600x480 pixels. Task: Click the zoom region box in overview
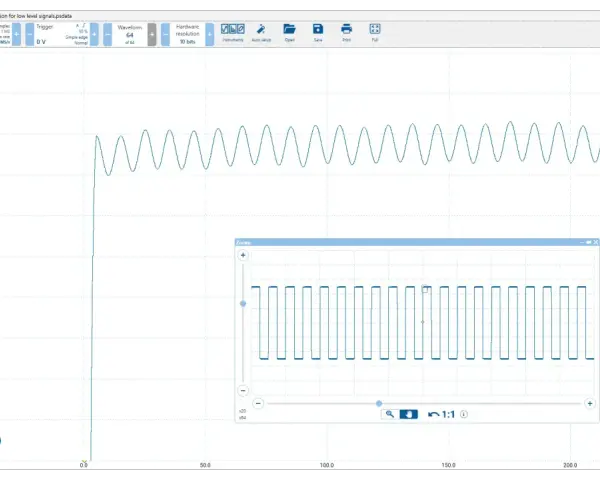coord(425,289)
